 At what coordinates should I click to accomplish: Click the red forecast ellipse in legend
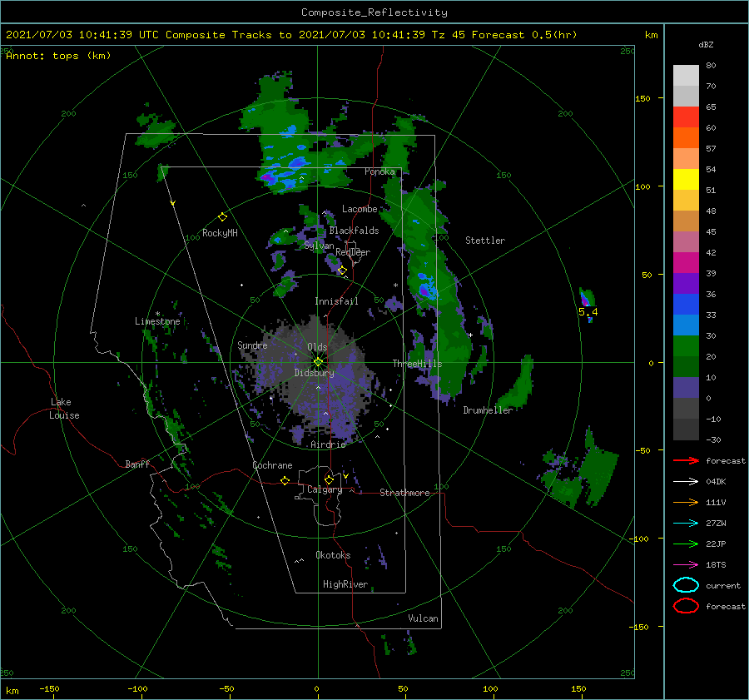tap(686, 606)
